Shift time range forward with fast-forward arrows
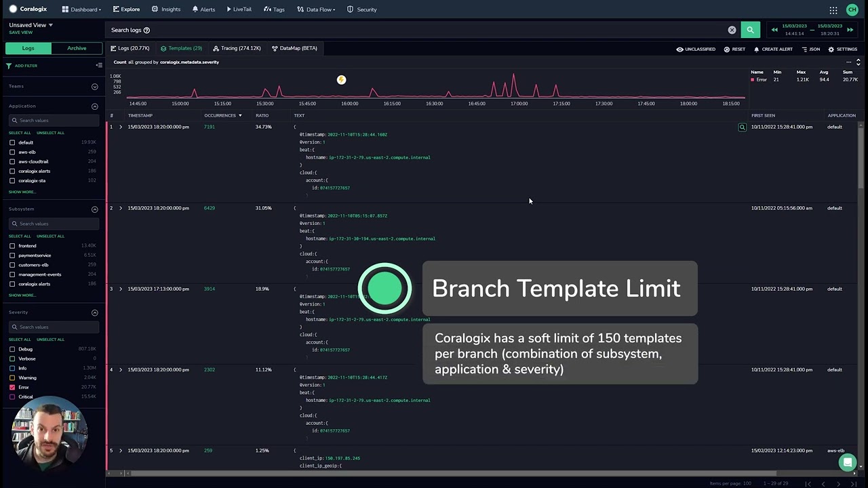Screen dimensions: 868x488 click(x=850, y=30)
